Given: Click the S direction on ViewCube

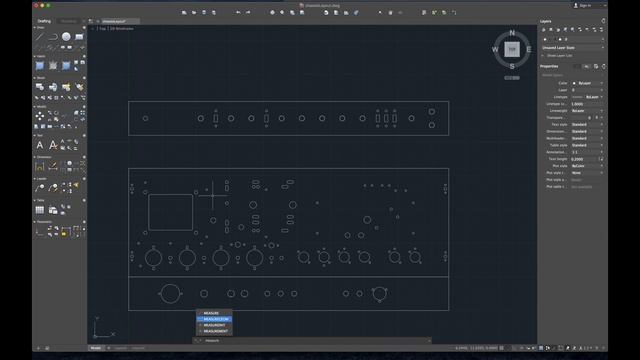Looking at the screenshot, I should 512,66.
